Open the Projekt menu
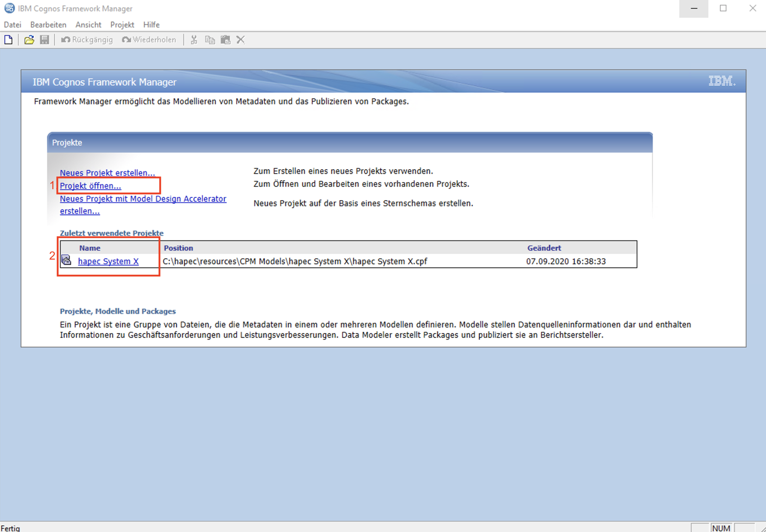 click(x=122, y=25)
